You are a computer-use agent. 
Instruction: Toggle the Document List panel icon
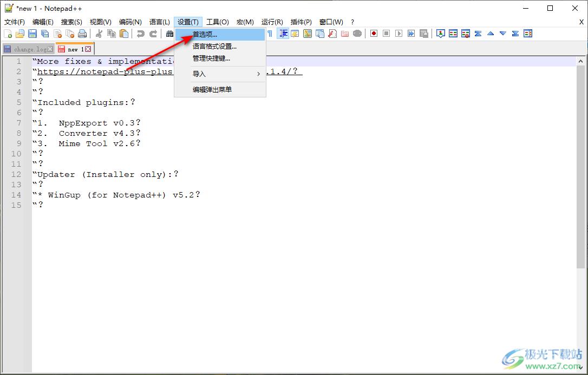(320, 34)
